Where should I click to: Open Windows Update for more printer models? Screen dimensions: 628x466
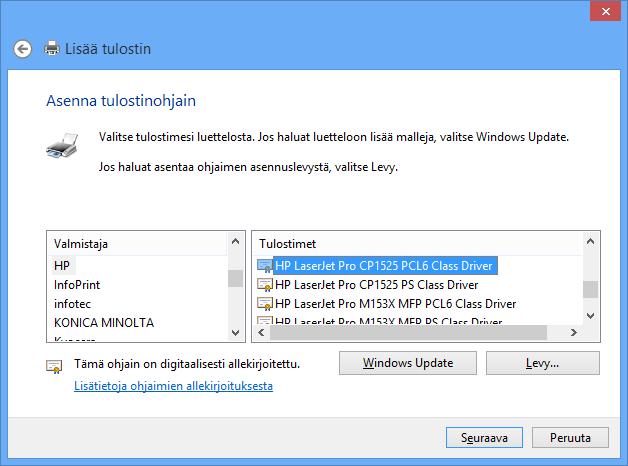[x=408, y=363]
